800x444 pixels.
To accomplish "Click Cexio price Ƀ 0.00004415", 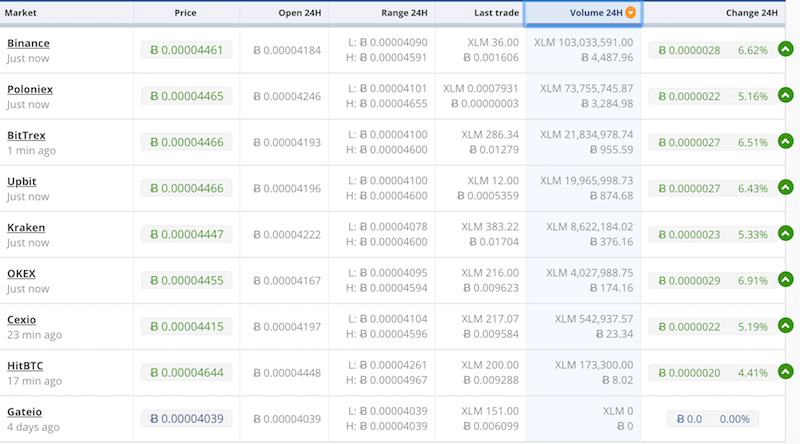I will [187, 327].
